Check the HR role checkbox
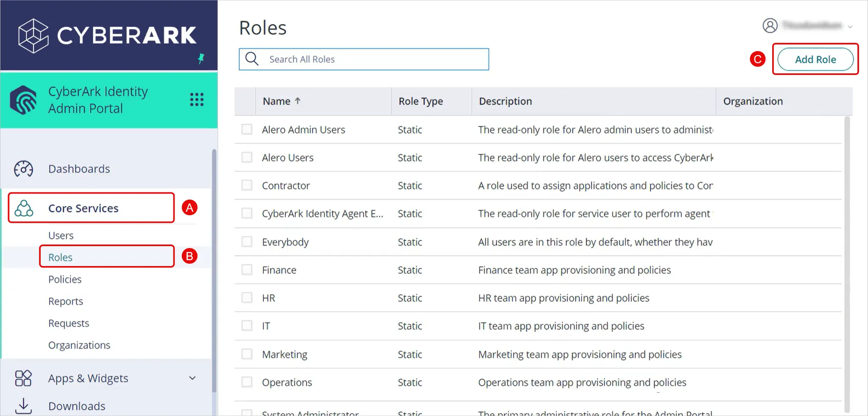 click(247, 297)
